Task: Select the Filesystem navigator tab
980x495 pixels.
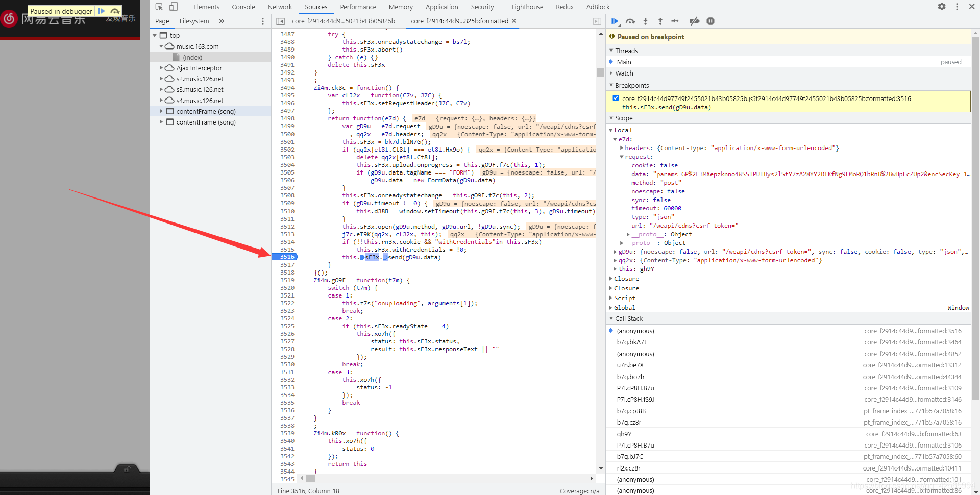Action: tap(194, 21)
